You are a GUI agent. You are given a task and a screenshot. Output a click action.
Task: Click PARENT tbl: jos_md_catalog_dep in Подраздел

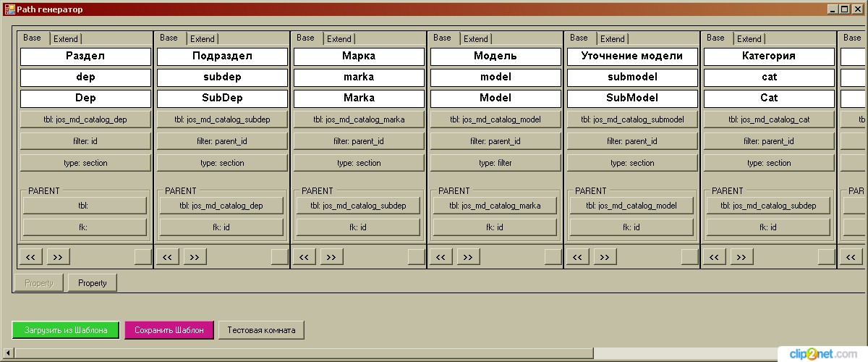(221, 206)
